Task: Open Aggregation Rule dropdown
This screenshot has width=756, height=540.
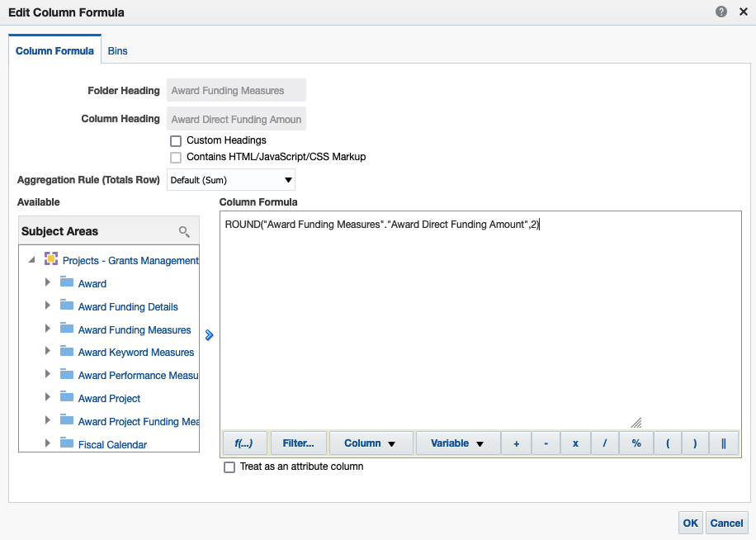Action: (x=231, y=180)
